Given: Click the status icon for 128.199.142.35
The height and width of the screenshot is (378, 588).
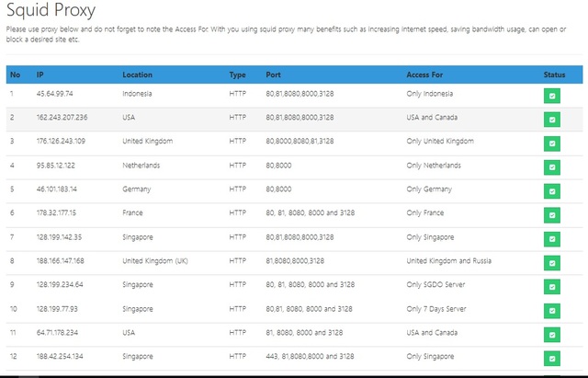Looking at the screenshot, I should click(x=552, y=239).
